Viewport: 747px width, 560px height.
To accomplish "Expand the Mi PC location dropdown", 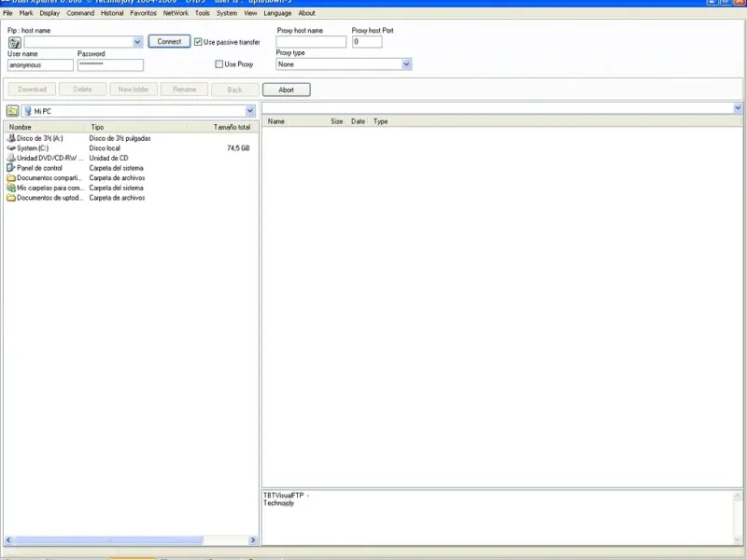I will coord(249,111).
